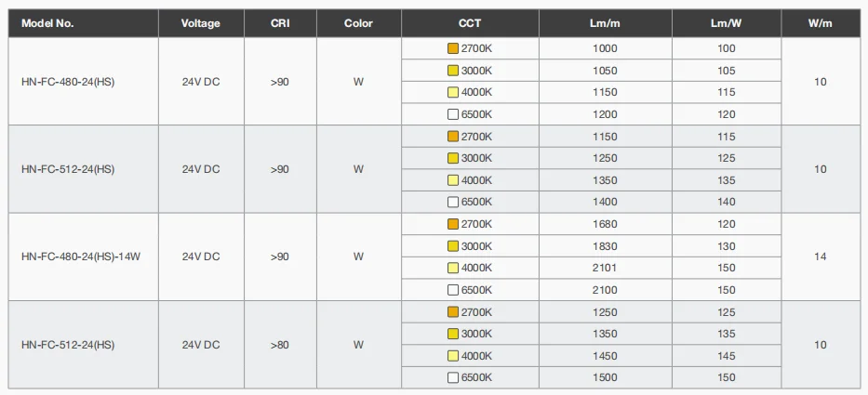The height and width of the screenshot is (395, 868).
Task: Select the Color column header
Action: pos(358,23)
